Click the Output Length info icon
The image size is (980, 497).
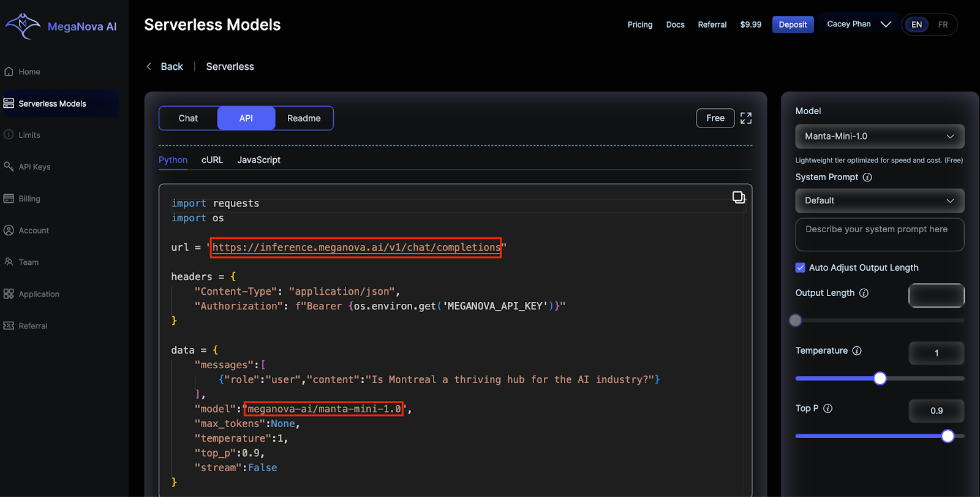[864, 293]
